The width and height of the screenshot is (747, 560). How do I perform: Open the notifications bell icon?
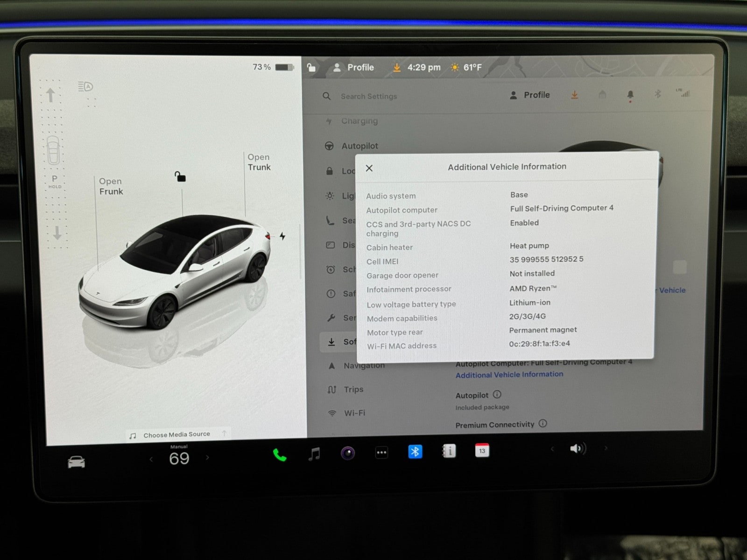[x=630, y=95]
